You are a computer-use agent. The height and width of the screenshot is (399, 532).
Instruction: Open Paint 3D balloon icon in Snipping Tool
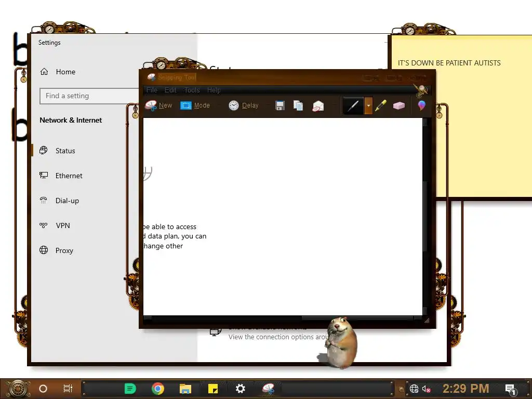pyautogui.click(x=421, y=105)
